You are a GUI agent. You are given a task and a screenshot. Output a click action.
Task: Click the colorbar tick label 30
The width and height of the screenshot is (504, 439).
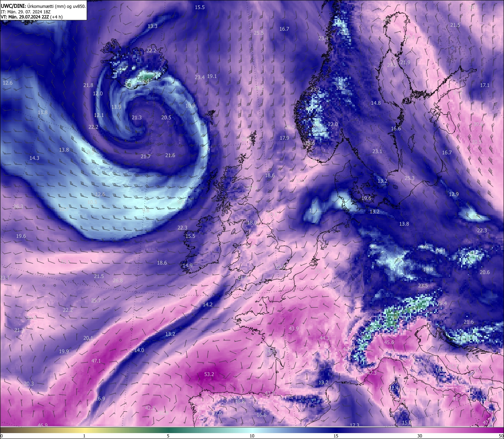point(420,436)
